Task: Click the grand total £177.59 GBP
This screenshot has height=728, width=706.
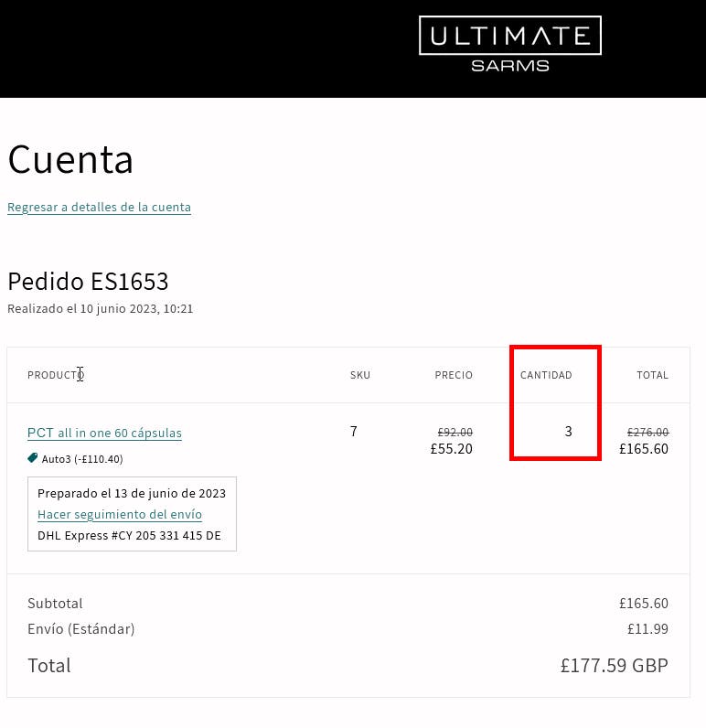Action: click(614, 665)
